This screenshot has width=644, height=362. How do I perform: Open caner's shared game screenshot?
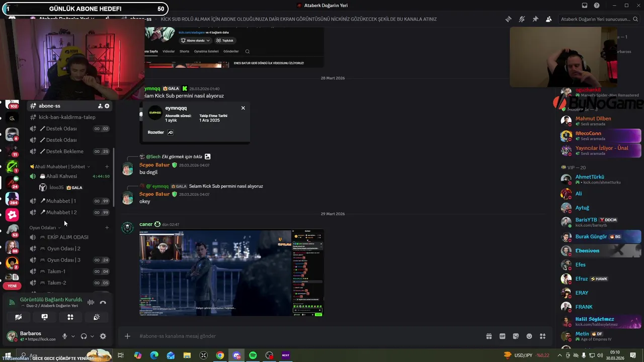[231, 273]
